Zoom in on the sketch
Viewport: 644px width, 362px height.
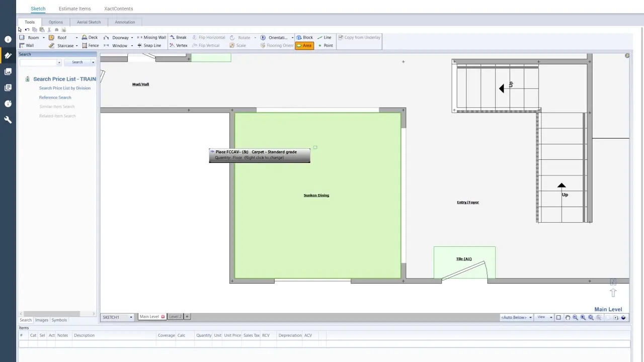(x=583, y=317)
